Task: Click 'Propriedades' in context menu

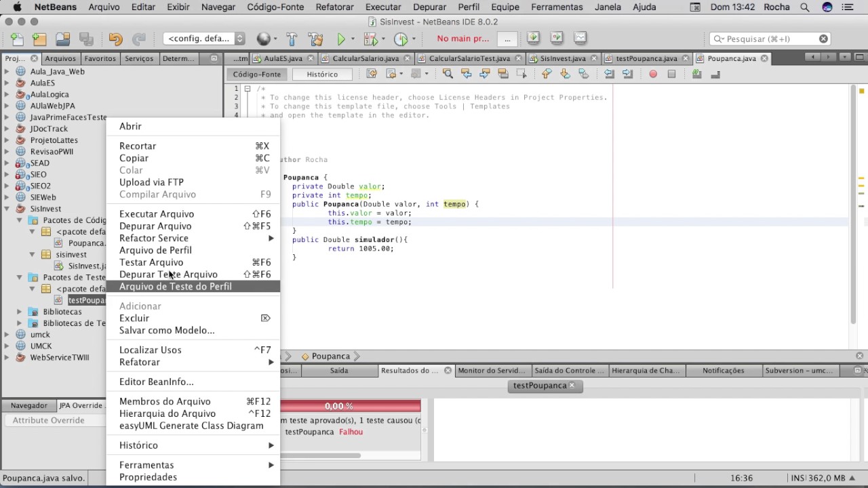Action: point(193,477)
